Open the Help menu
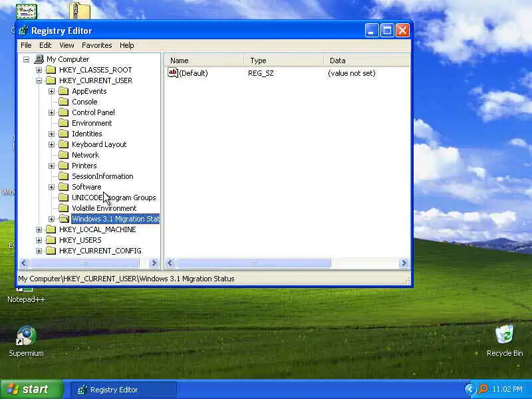Image resolution: width=532 pixels, height=399 pixels. (x=126, y=45)
